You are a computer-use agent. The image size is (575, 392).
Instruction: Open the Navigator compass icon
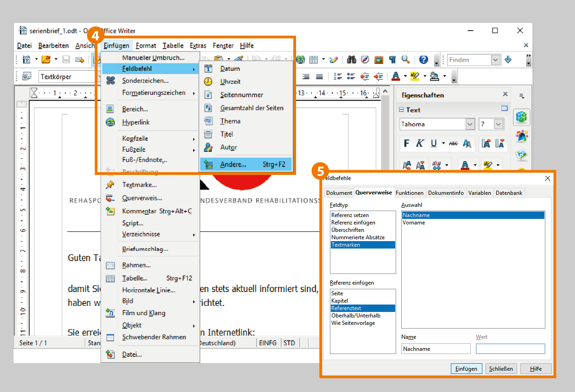pyautogui.click(x=365, y=60)
